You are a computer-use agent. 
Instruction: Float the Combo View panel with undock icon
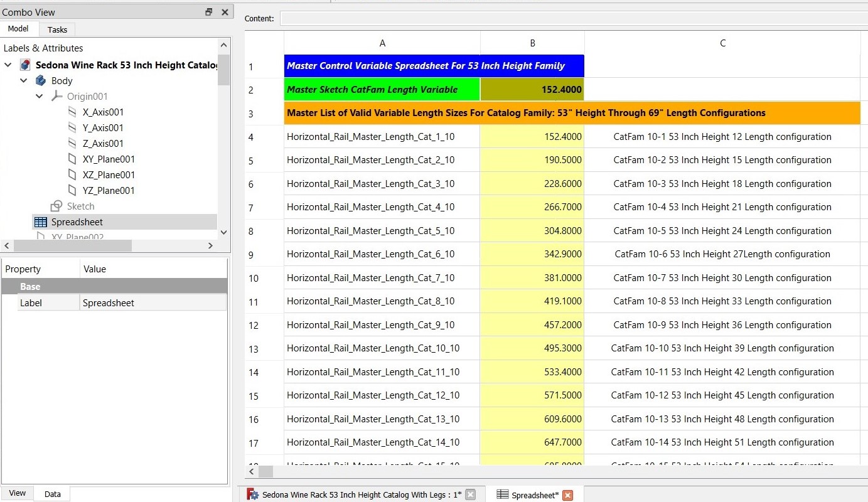pos(209,12)
